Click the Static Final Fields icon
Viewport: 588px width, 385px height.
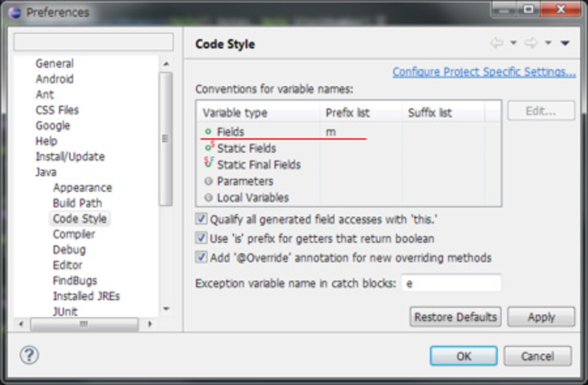[209, 164]
